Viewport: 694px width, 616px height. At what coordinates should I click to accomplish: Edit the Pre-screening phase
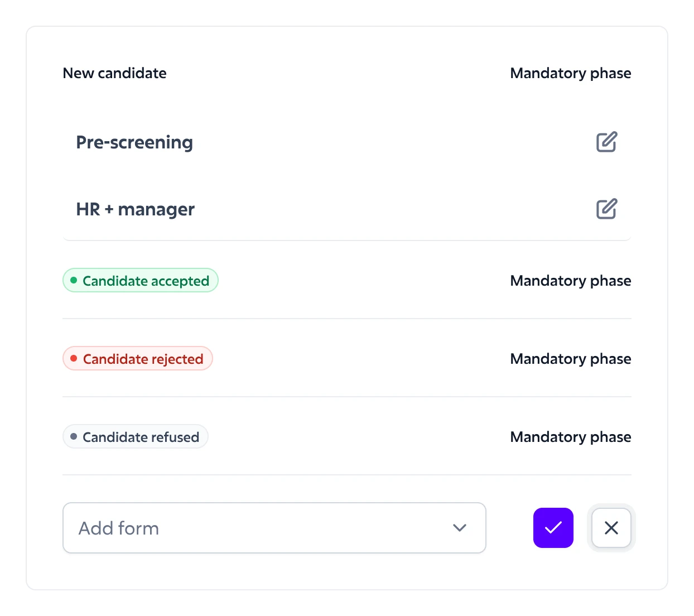[x=606, y=142]
